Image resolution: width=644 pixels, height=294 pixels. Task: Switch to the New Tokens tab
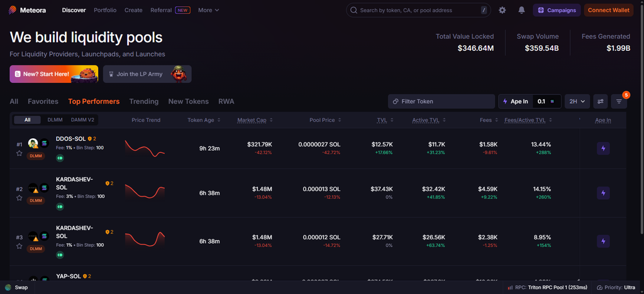click(x=189, y=101)
